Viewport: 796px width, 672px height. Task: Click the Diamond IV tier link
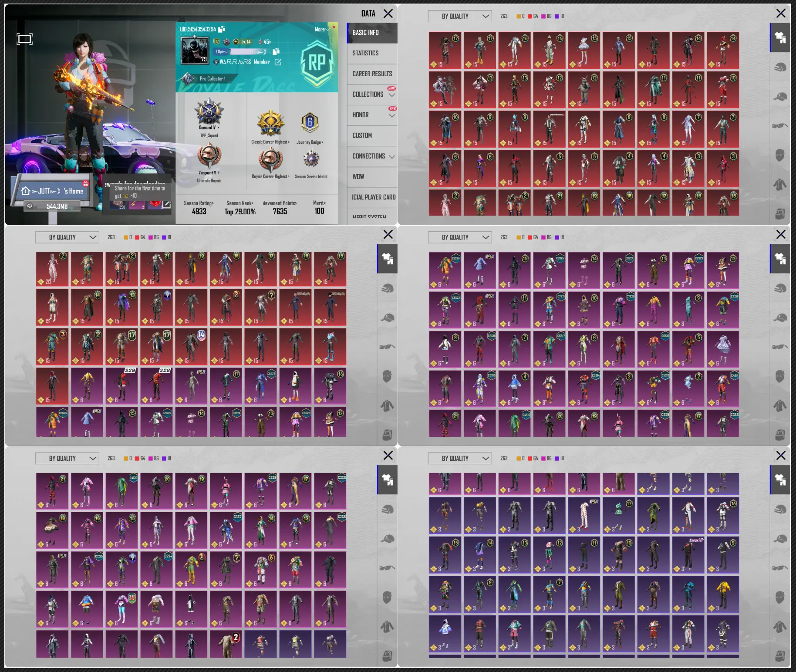tap(209, 128)
